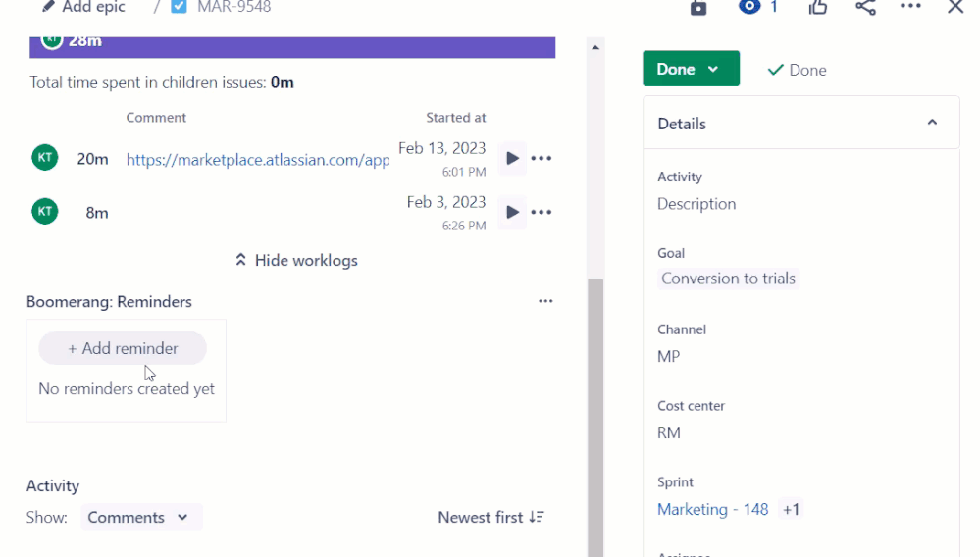Click the Done resolution checkmark label
980x557 pixels.
(797, 70)
